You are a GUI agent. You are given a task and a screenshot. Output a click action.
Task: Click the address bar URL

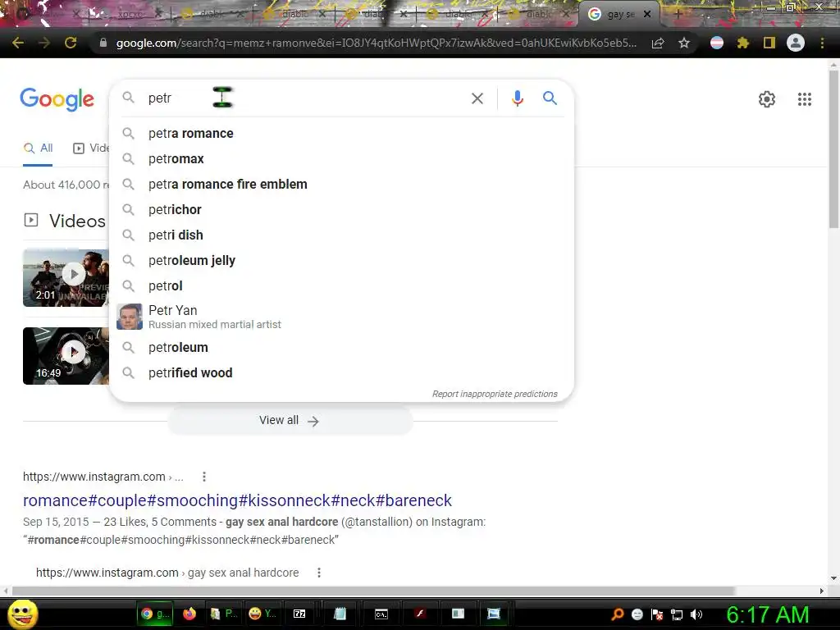tap(376, 43)
